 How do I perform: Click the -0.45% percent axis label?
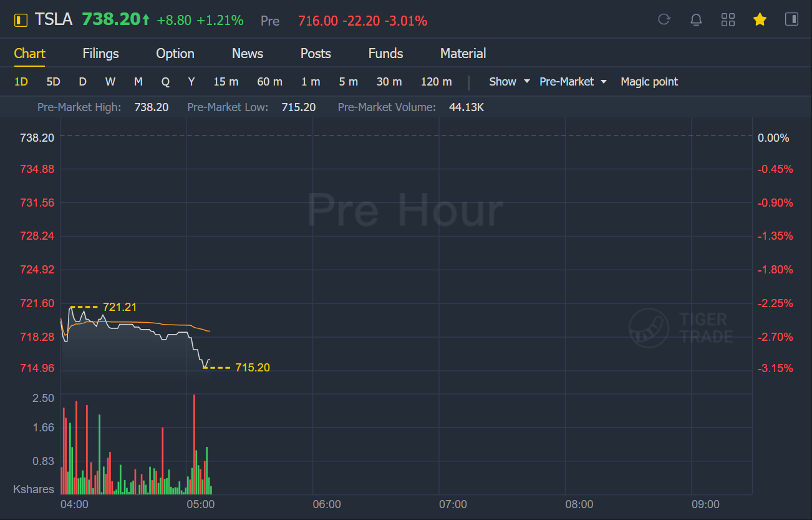point(775,169)
